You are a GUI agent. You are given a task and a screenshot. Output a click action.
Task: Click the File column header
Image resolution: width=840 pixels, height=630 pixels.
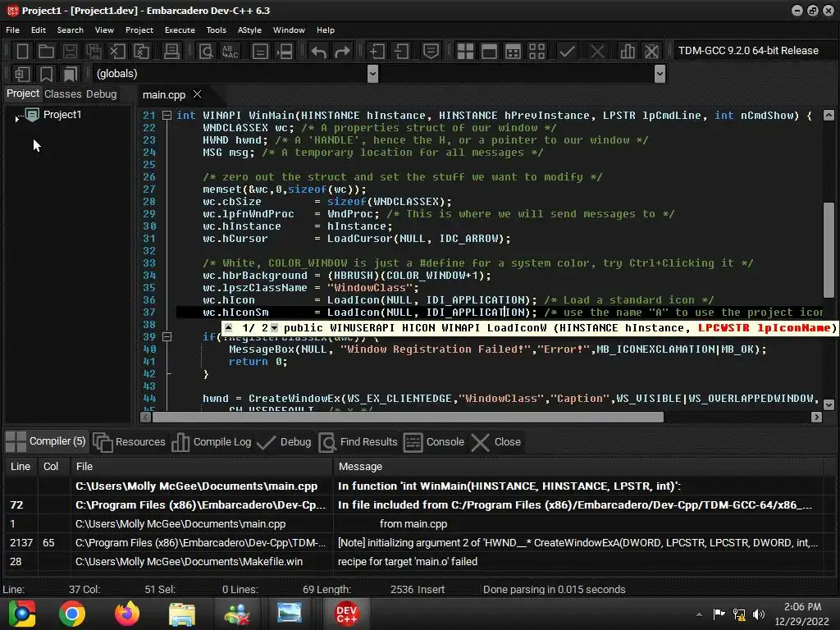(202, 467)
